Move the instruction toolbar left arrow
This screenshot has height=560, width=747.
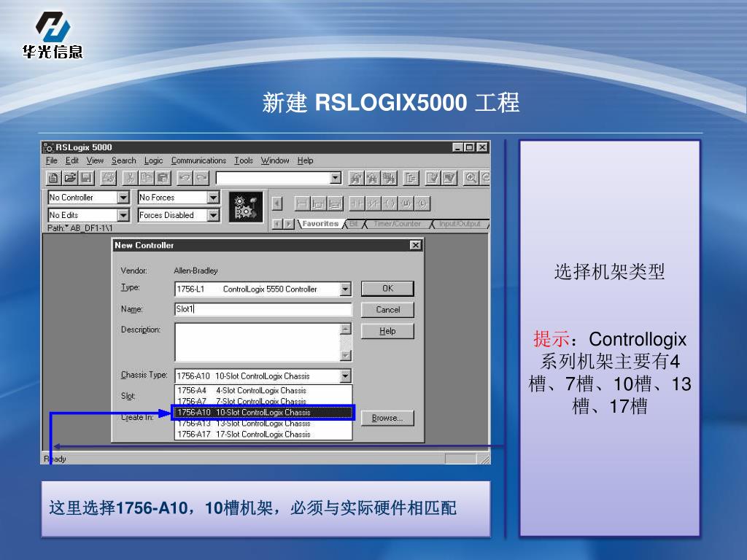pos(276,204)
